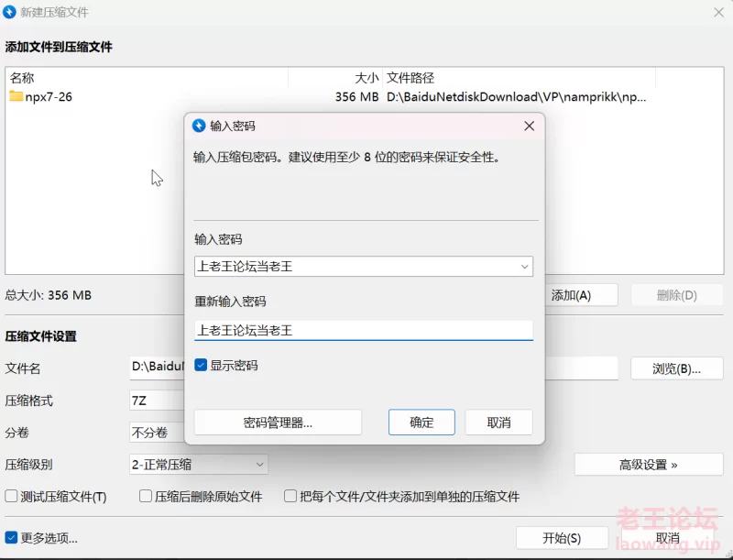Focus the 重新输入密码 text field
The image size is (733, 560).
(x=364, y=331)
